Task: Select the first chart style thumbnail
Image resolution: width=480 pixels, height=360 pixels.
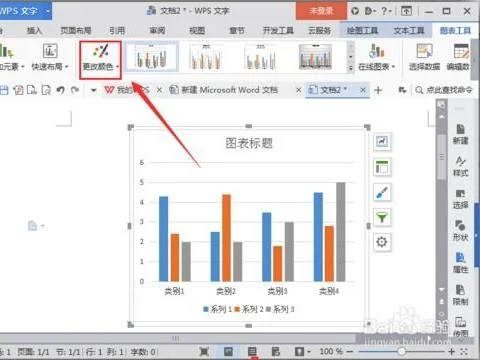Action: point(152,57)
